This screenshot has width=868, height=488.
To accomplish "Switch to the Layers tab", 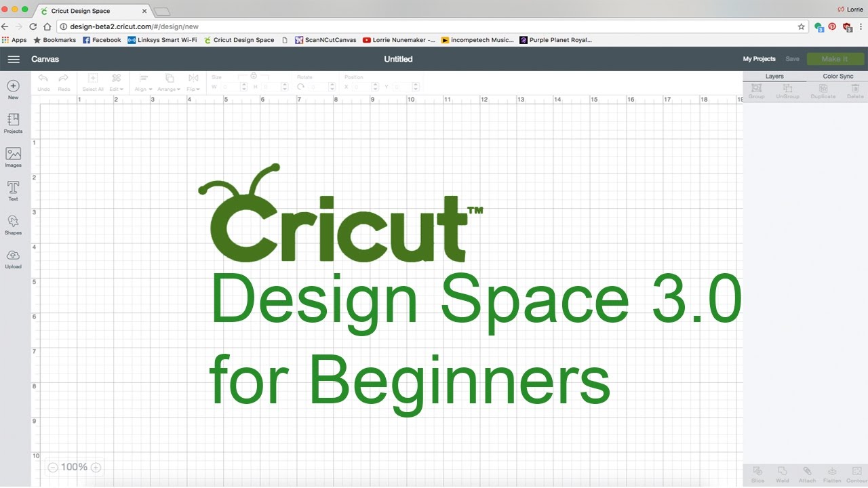I will pyautogui.click(x=774, y=77).
